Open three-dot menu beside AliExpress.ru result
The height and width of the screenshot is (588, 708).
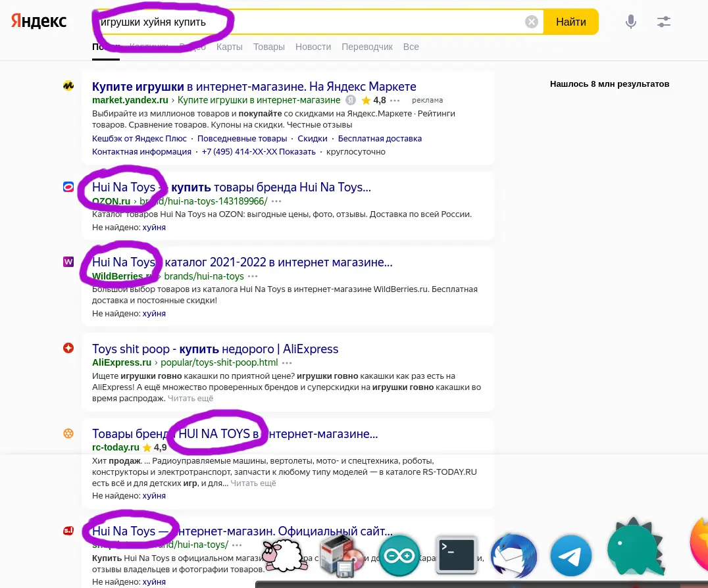point(287,362)
